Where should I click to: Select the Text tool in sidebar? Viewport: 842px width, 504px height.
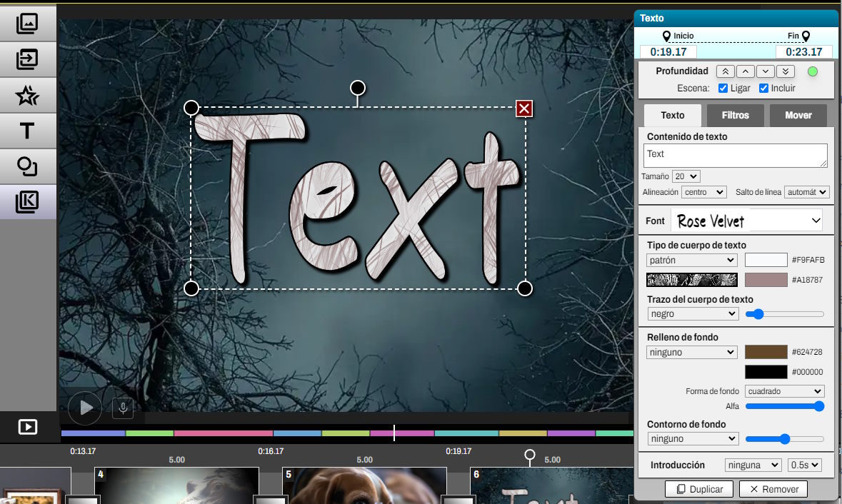27,131
